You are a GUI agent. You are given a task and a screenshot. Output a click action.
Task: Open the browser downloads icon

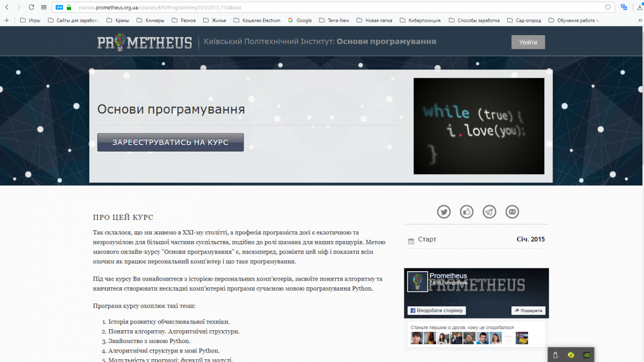[x=640, y=7]
